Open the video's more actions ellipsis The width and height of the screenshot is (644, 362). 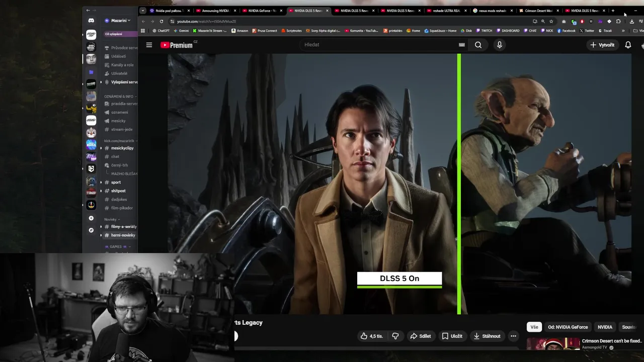(x=513, y=336)
